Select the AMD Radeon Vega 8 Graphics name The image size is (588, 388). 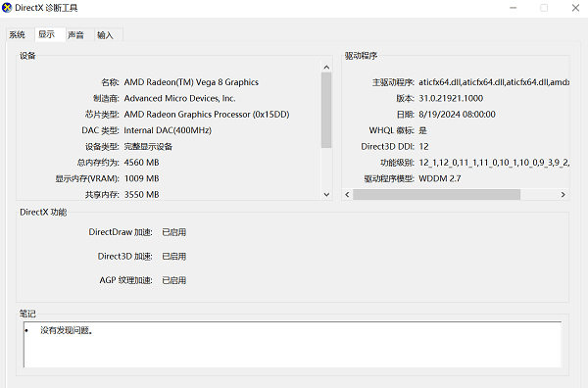click(191, 82)
